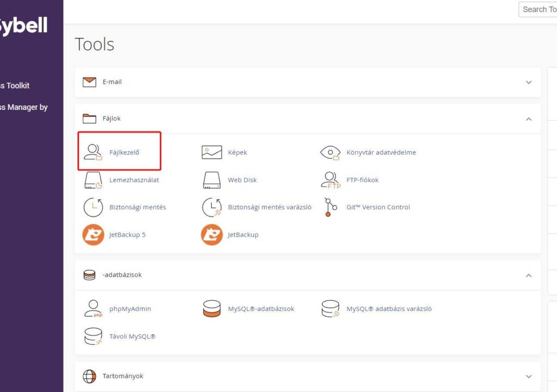Launch phpMyAdmin
Screen dimensions: 557x392
coord(131,309)
